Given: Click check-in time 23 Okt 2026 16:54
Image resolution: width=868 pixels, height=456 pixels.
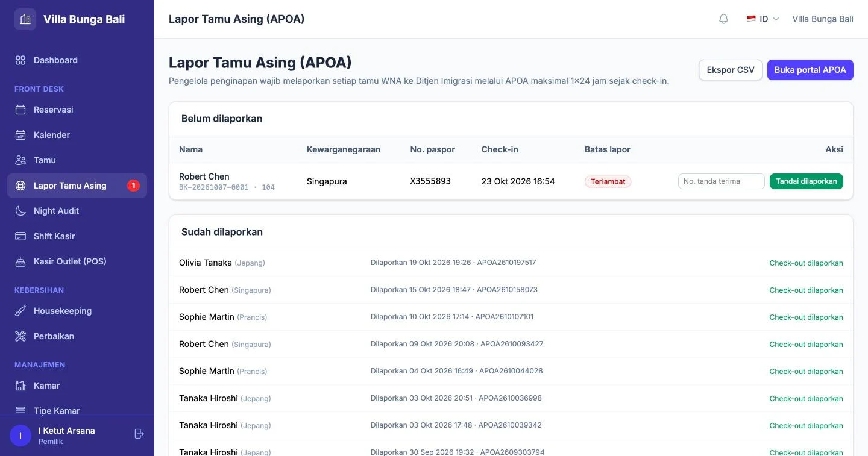Looking at the screenshot, I should pos(518,181).
